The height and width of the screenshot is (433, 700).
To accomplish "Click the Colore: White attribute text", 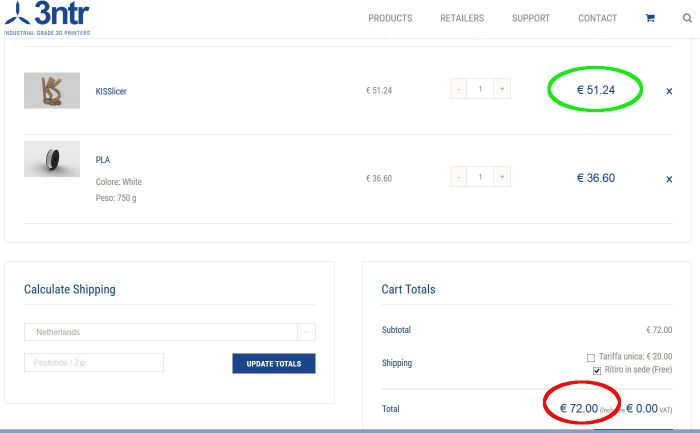I will (x=119, y=182).
